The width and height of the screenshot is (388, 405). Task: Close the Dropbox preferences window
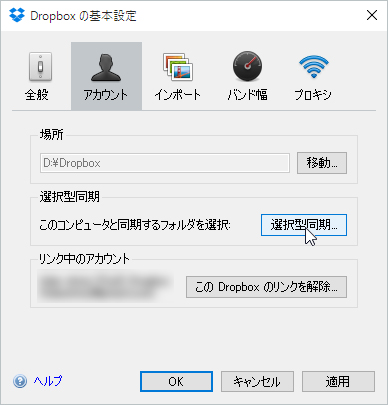pyautogui.click(x=372, y=15)
